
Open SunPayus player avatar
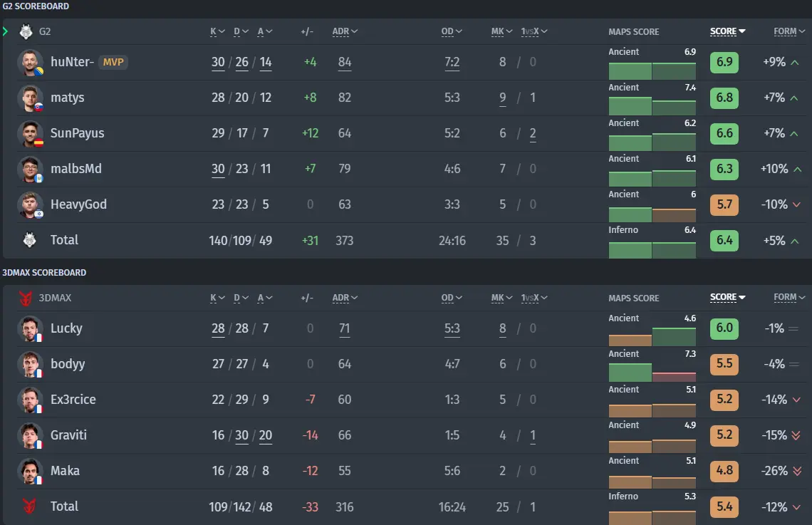point(30,134)
